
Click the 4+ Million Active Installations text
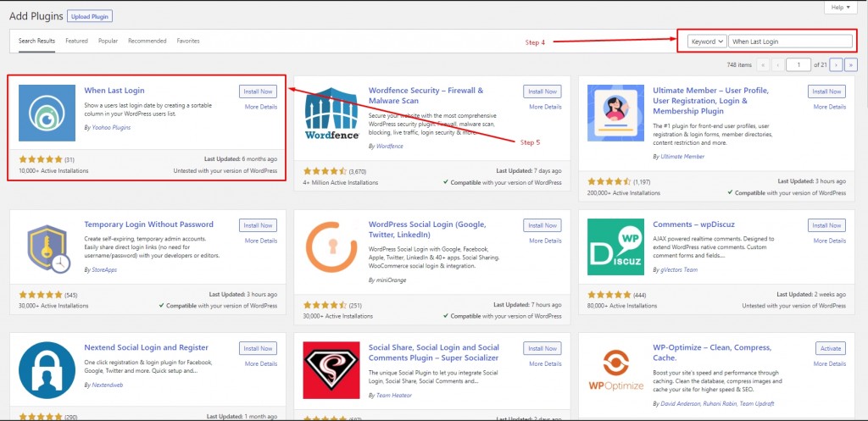(x=341, y=182)
